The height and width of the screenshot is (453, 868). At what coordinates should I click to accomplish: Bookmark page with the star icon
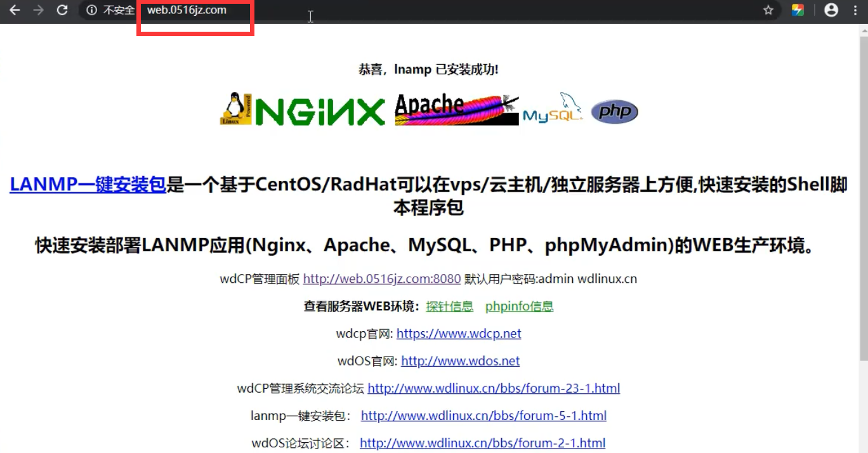768,10
